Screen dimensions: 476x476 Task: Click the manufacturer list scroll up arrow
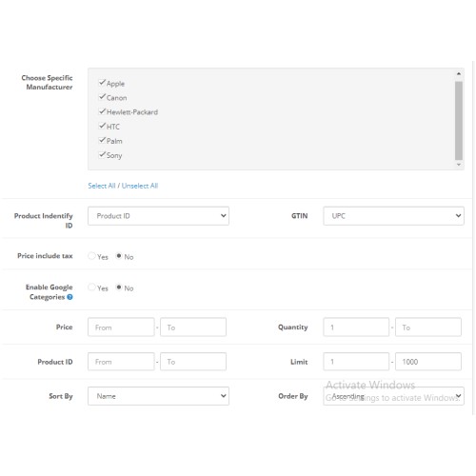459,73
